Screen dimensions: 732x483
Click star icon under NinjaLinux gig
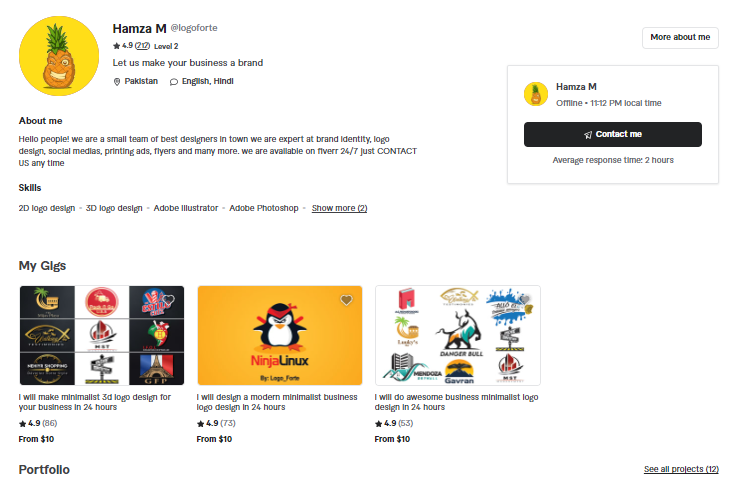tap(200, 424)
